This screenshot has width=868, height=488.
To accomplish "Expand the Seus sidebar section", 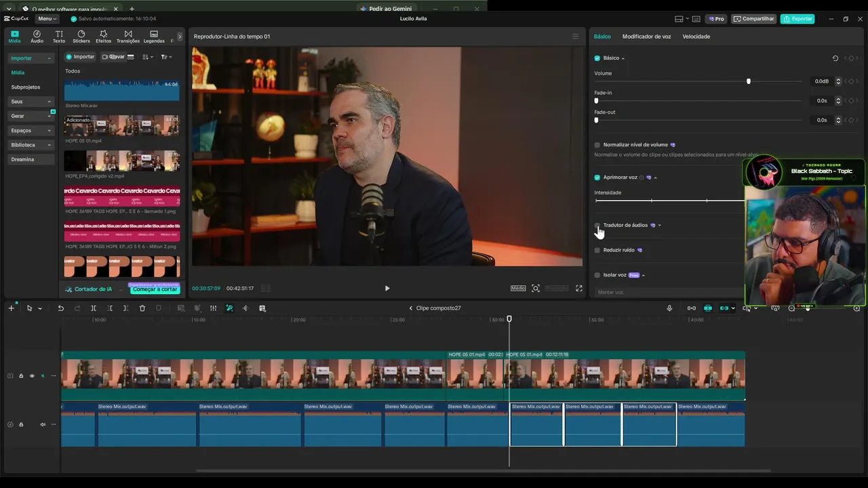I will pos(31,102).
